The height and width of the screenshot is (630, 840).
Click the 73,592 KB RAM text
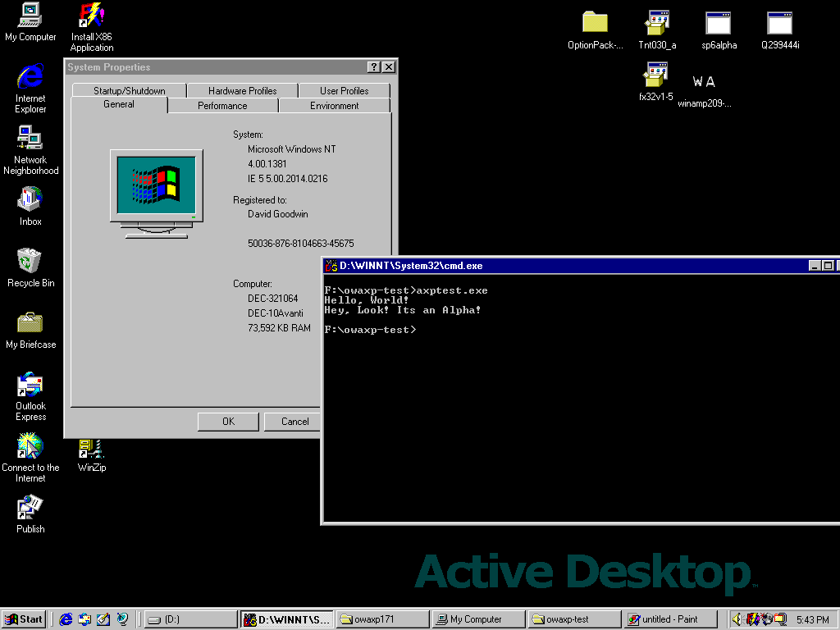pos(279,328)
